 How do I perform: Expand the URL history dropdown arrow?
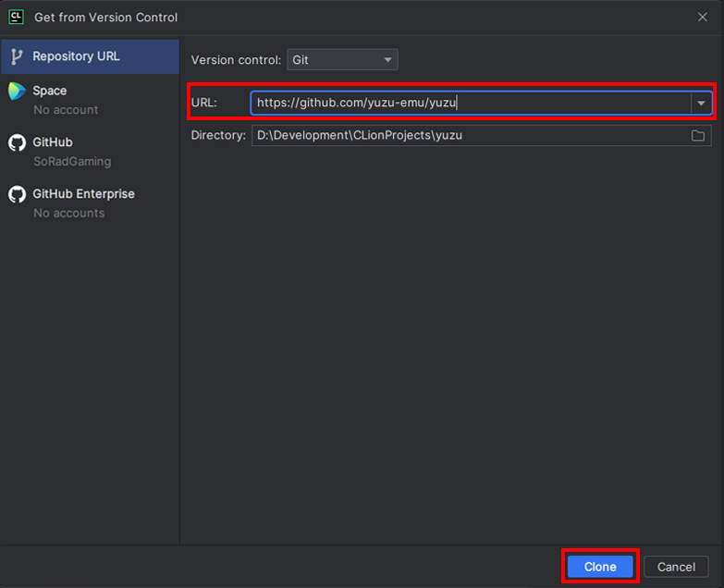point(702,103)
